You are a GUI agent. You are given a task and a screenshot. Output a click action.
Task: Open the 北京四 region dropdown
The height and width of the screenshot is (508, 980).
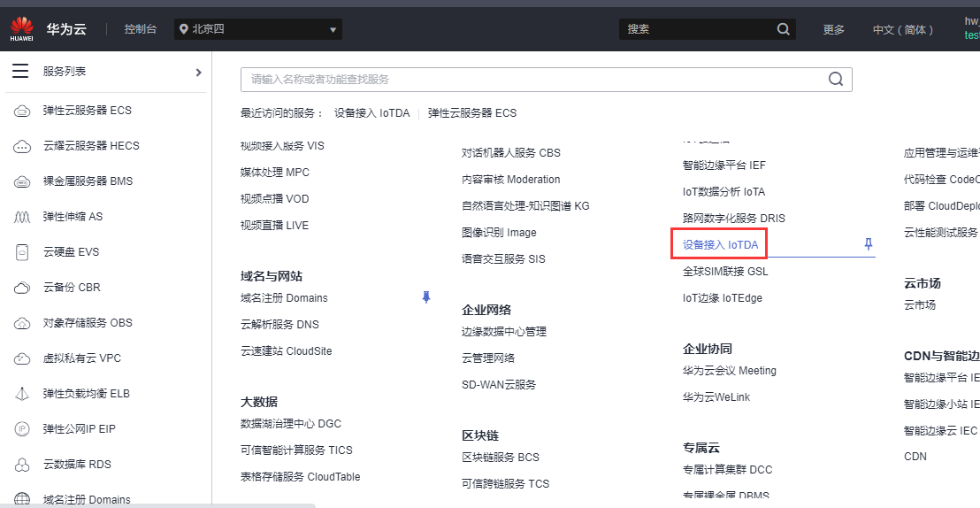pyautogui.click(x=258, y=29)
